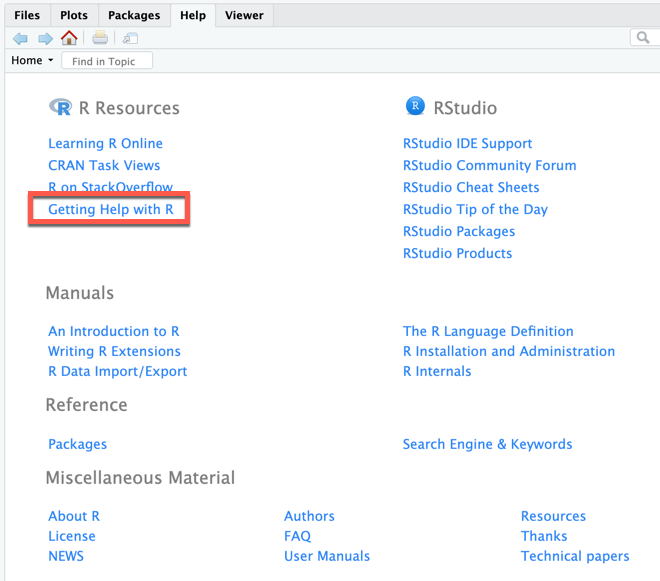
Task: Open RStudio IDE Support link
Action: (x=467, y=144)
